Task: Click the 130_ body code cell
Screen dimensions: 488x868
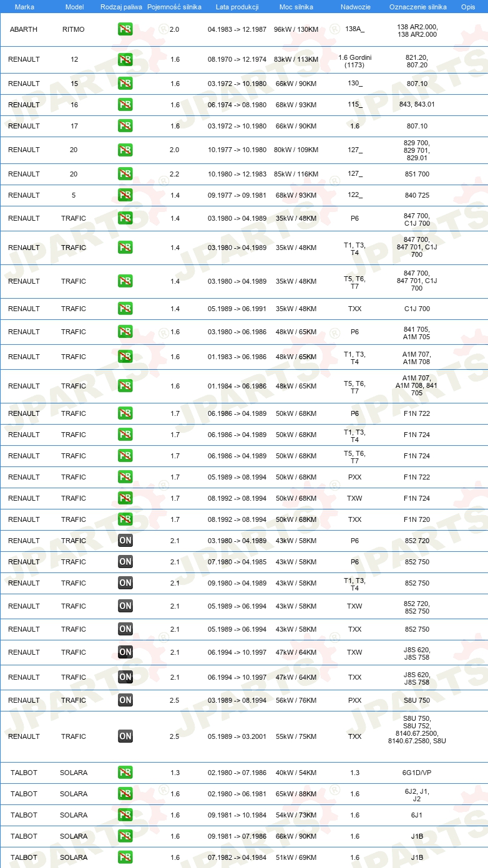Action: coord(354,84)
